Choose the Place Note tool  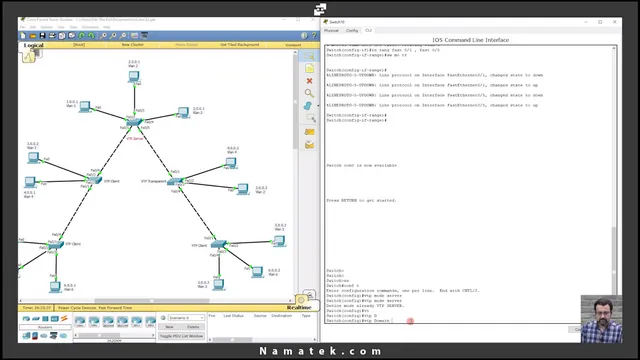click(309, 68)
